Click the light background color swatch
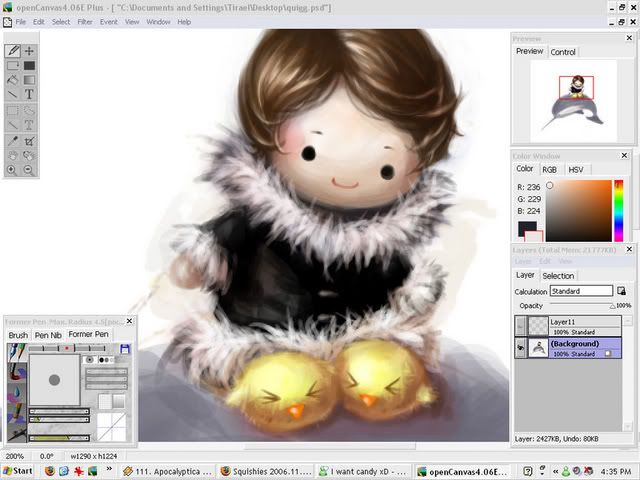This screenshot has height=480, width=640. click(534, 236)
